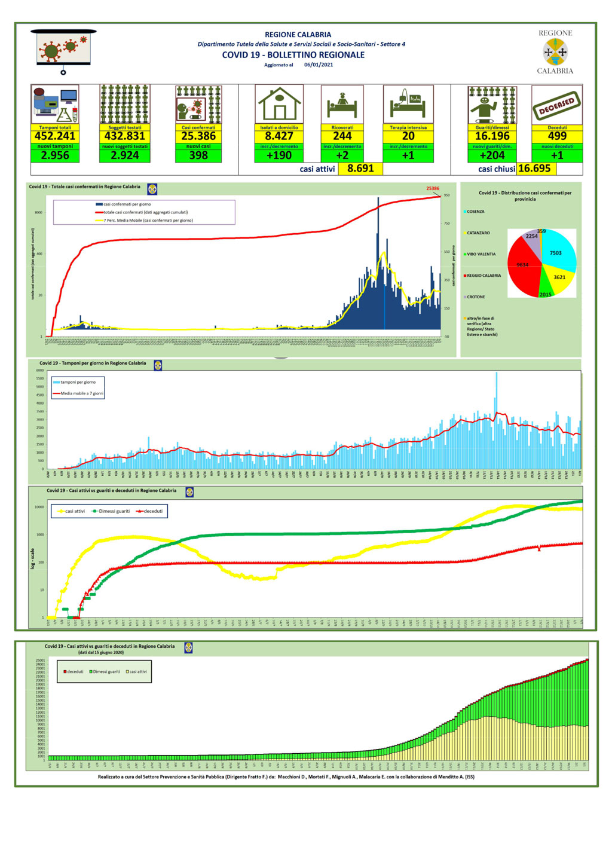Click the Guariti/dimessi recovered person icon

[x=492, y=105]
